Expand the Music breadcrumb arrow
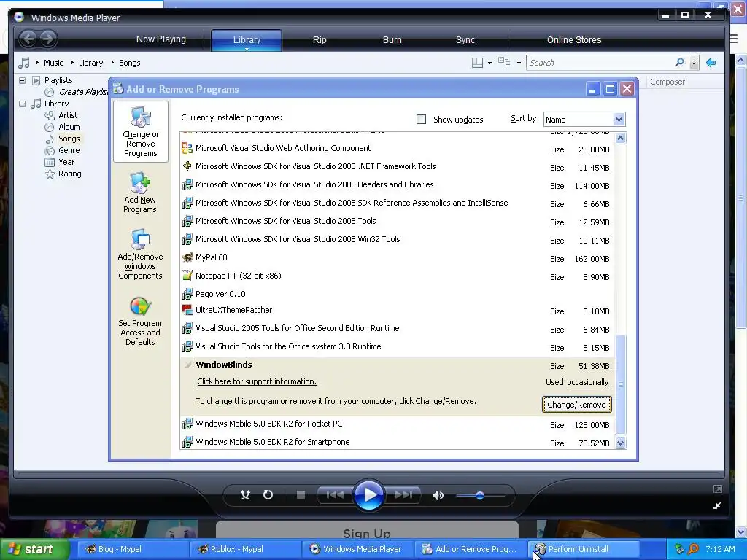The height and width of the screenshot is (560, 747). tap(37, 63)
